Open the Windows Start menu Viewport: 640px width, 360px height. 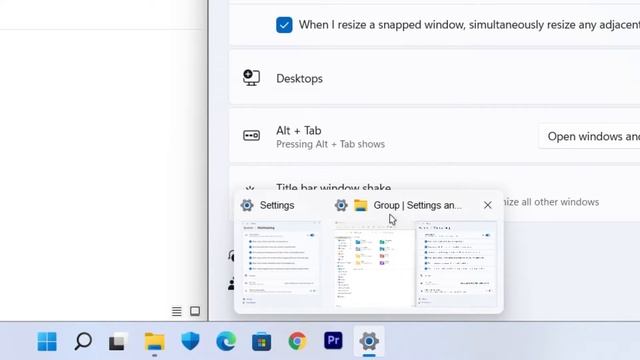pos(47,341)
